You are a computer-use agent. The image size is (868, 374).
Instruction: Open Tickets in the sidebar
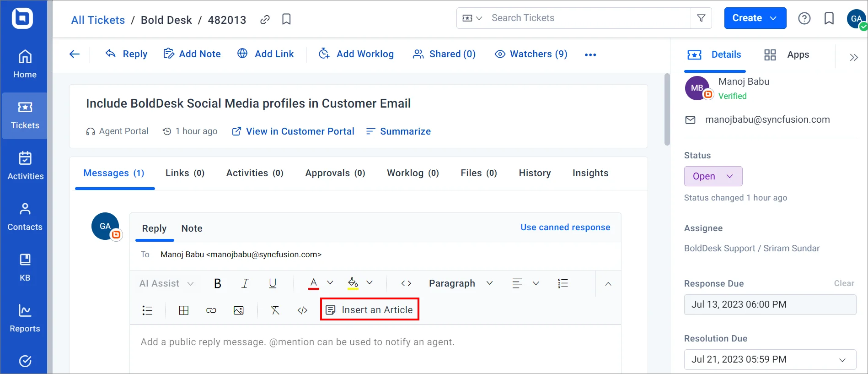(25, 115)
